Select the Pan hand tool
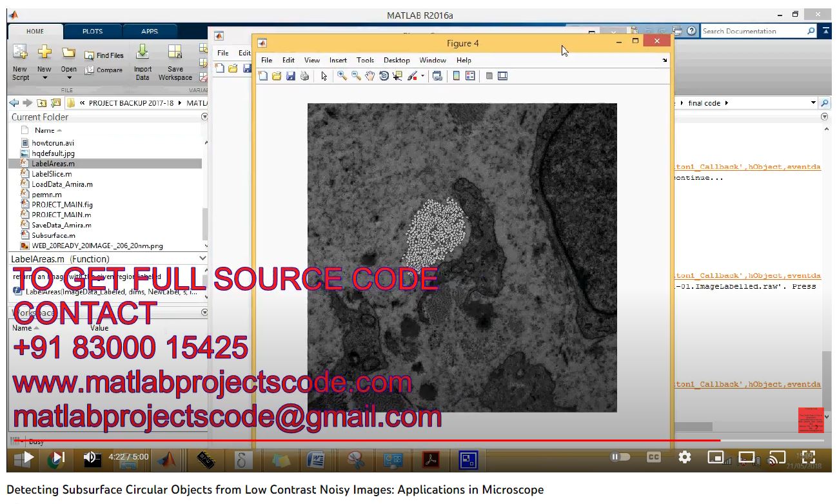This screenshot has height=504, width=837. point(369,76)
